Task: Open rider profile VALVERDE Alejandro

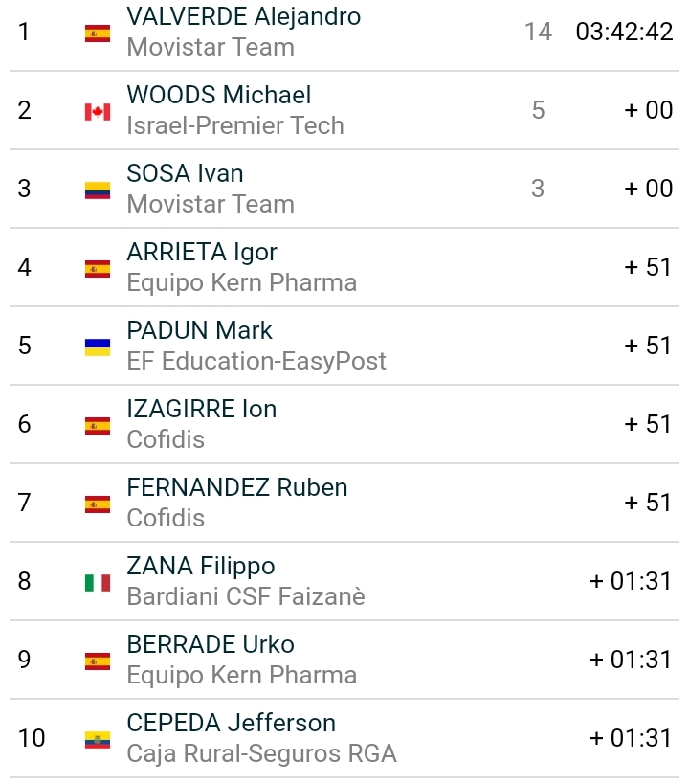Action: click(243, 17)
